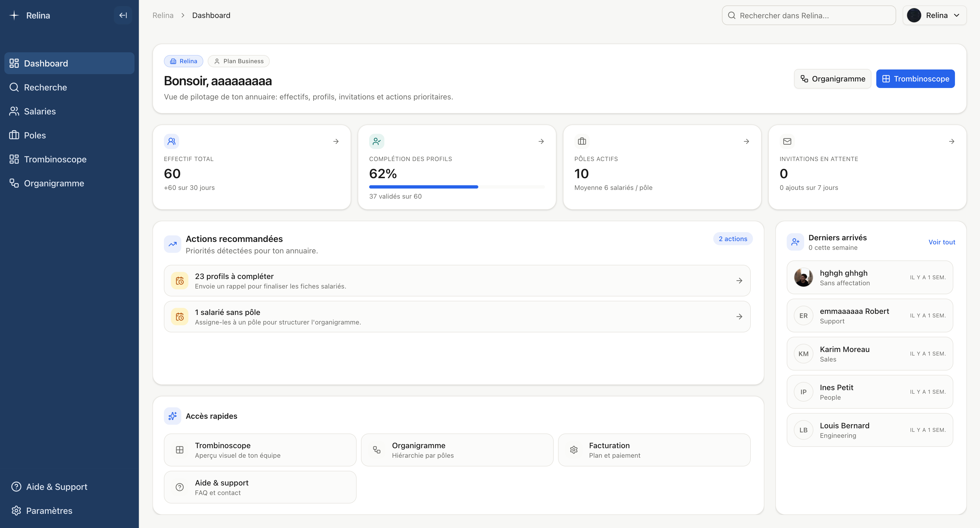Click the Relina account avatar
The height and width of the screenshot is (528, 980).
pyautogui.click(x=914, y=15)
